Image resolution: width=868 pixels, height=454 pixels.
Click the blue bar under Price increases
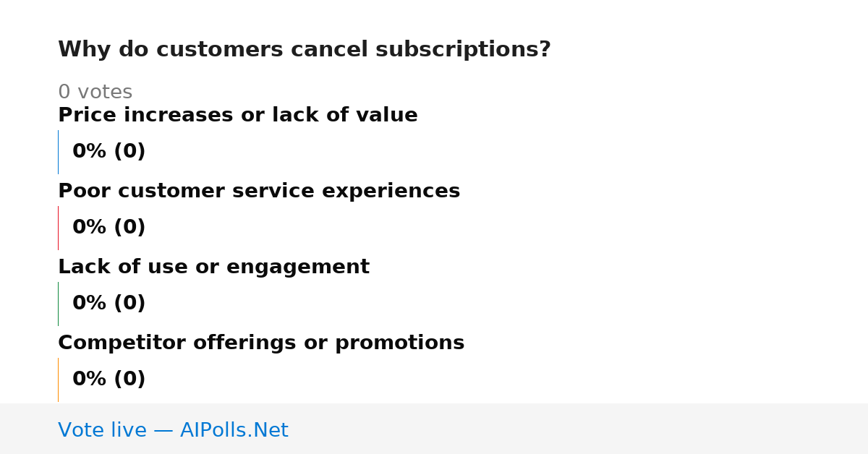[x=58, y=152]
